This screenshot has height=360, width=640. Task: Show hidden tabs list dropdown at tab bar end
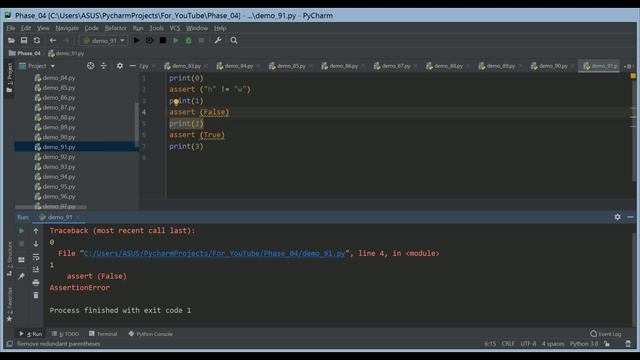[x=629, y=66]
